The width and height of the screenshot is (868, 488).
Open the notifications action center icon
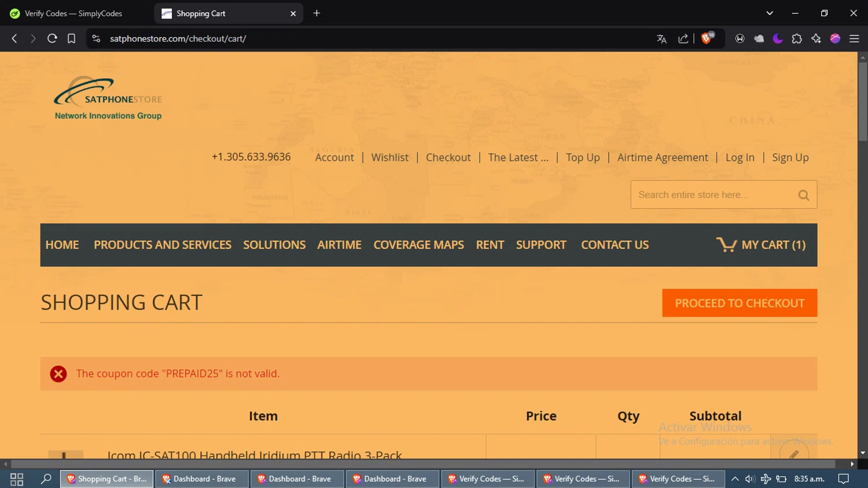coord(844,479)
